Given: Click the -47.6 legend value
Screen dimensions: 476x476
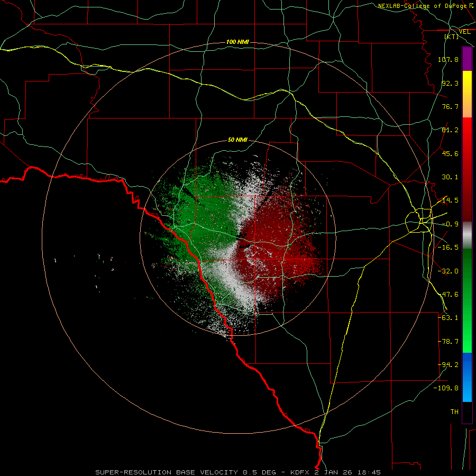Looking at the screenshot, I should 448,295.
